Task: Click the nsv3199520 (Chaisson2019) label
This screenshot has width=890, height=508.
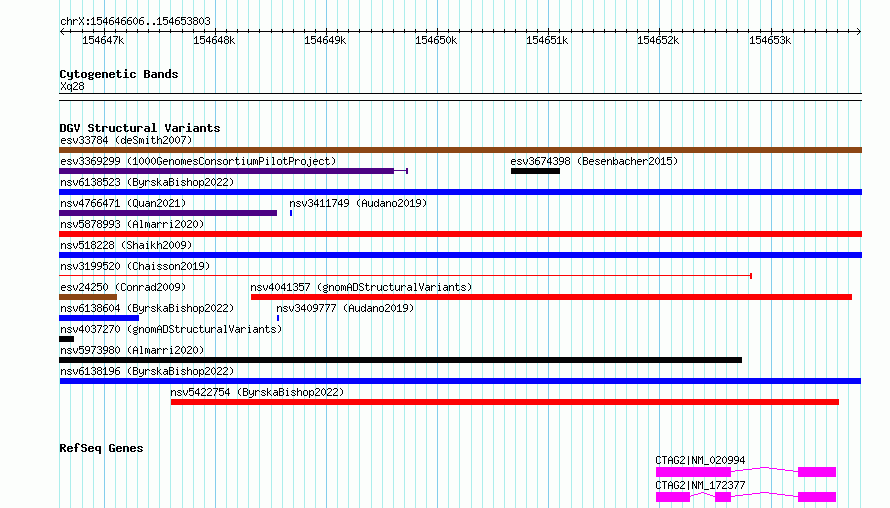Action: click(x=135, y=266)
